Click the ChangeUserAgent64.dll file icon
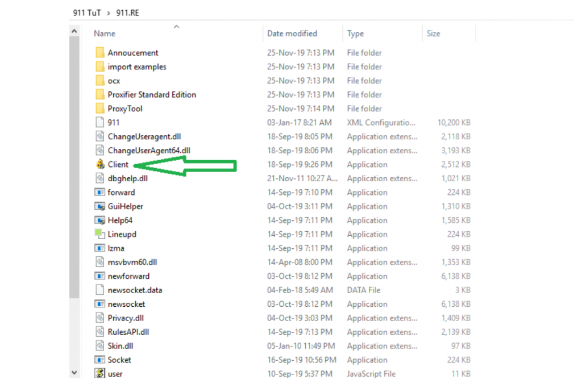 click(100, 150)
